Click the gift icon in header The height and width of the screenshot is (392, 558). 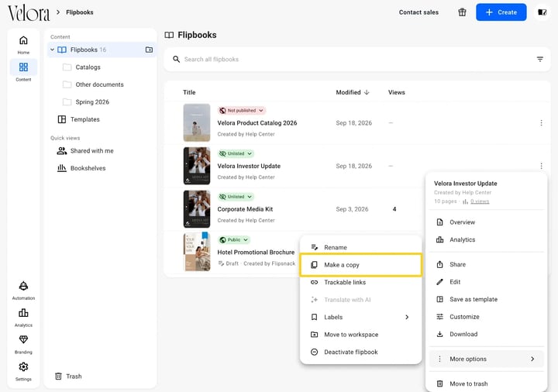coord(462,12)
